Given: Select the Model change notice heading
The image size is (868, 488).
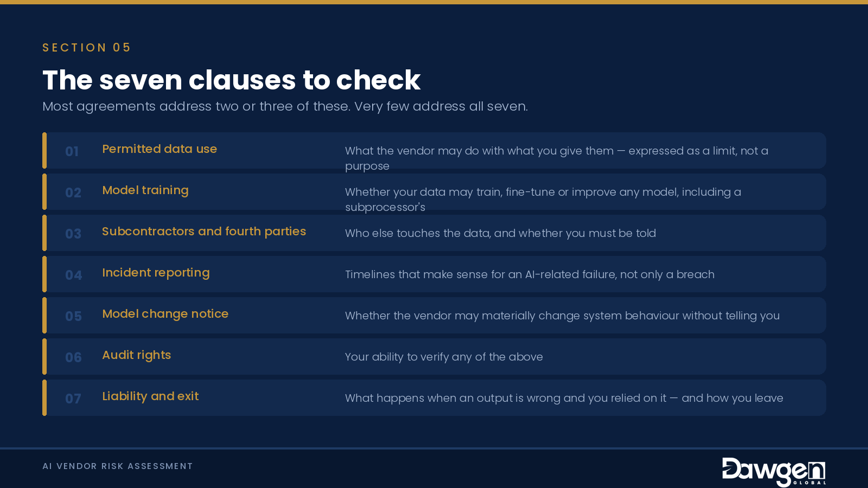Looking at the screenshot, I should 165,314.
